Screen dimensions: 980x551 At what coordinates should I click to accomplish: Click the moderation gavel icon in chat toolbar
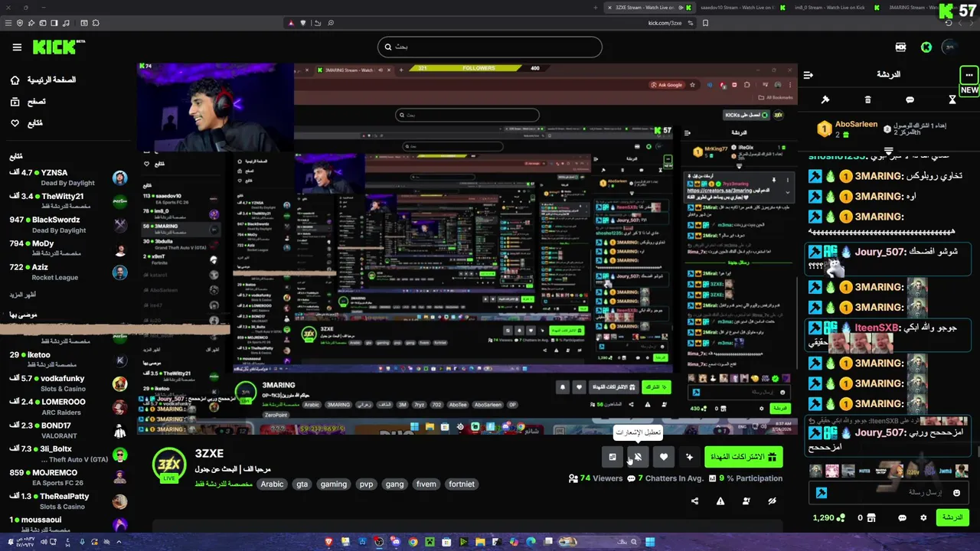tap(825, 99)
